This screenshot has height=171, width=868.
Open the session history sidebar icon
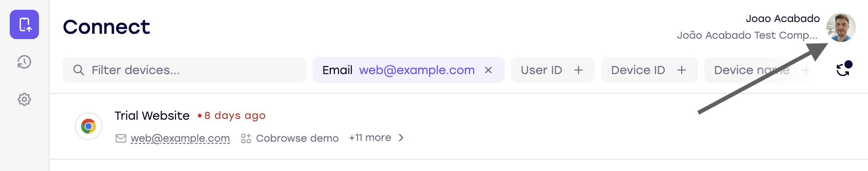[24, 62]
